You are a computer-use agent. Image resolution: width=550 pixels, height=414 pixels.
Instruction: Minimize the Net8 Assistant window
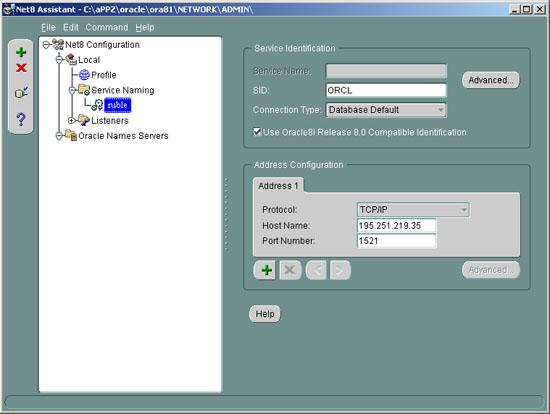pyautogui.click(x=515, y=9)
